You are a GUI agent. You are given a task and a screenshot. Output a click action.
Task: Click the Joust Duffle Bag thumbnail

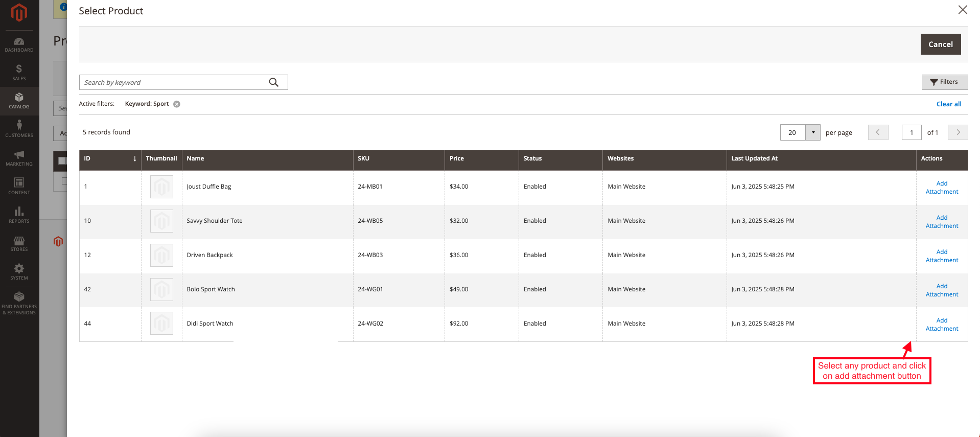[161, 187]
